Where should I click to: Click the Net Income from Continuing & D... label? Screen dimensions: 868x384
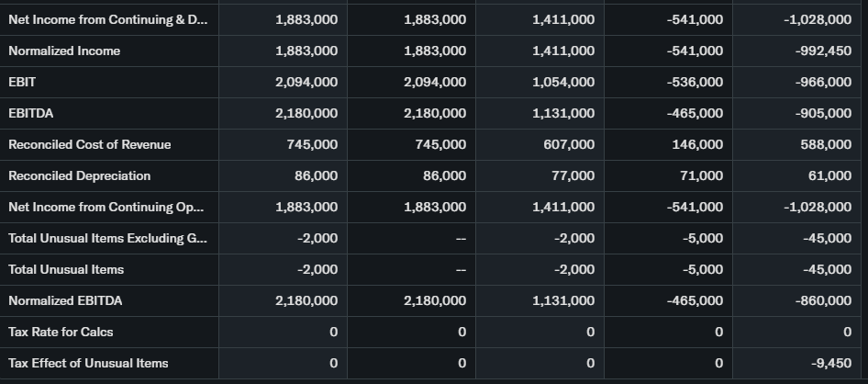[x=107, y=20]
